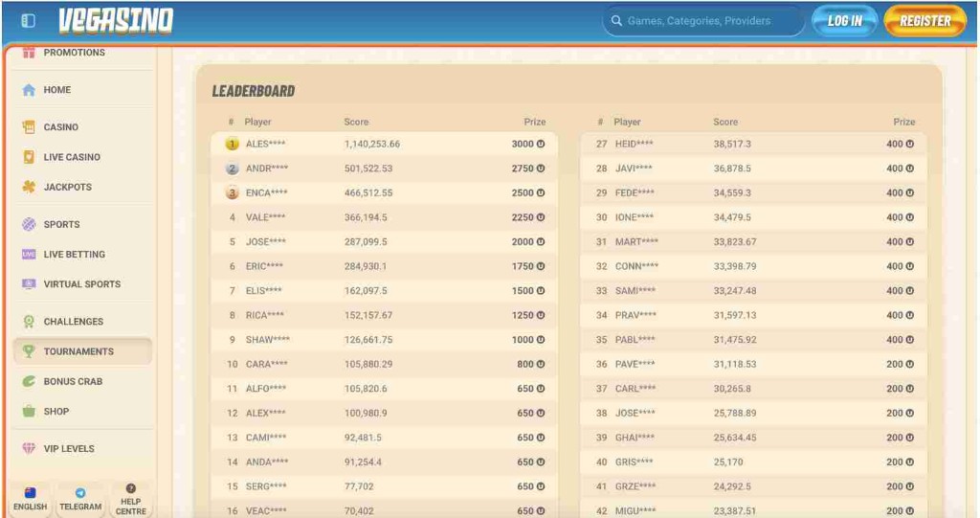Select the TOURNAMENTS menu label
This screenshot has width=980, height=518.
coord(78,351)
